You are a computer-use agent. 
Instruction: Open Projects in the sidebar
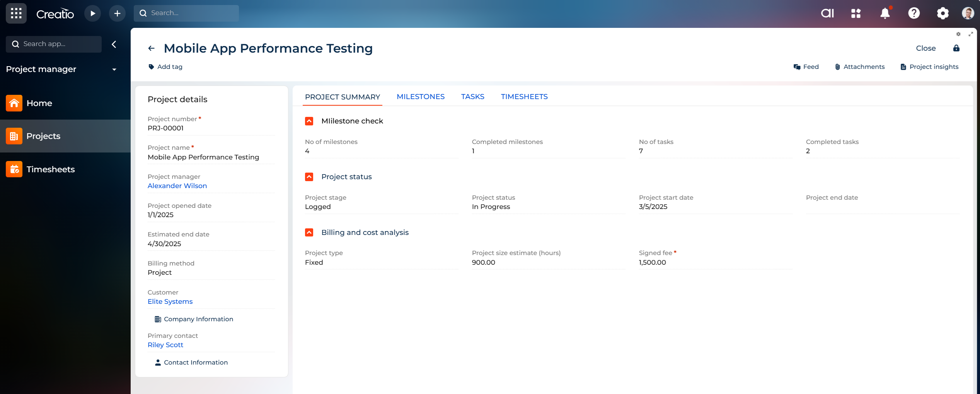coord(43,136)
